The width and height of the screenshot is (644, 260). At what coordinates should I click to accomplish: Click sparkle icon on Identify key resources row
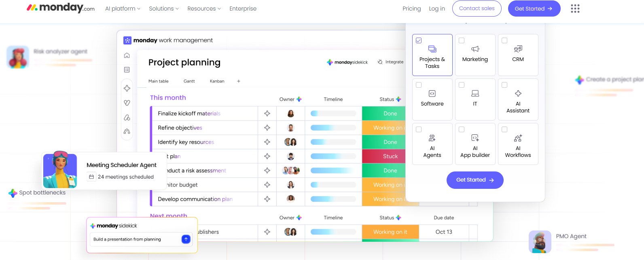[x=267, y=142]
